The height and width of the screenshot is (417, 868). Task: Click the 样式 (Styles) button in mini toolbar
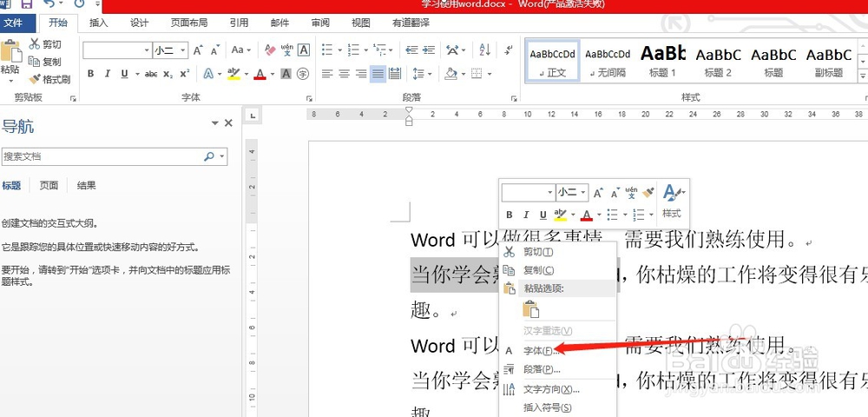pyautogui.click(x=673, y=202)
